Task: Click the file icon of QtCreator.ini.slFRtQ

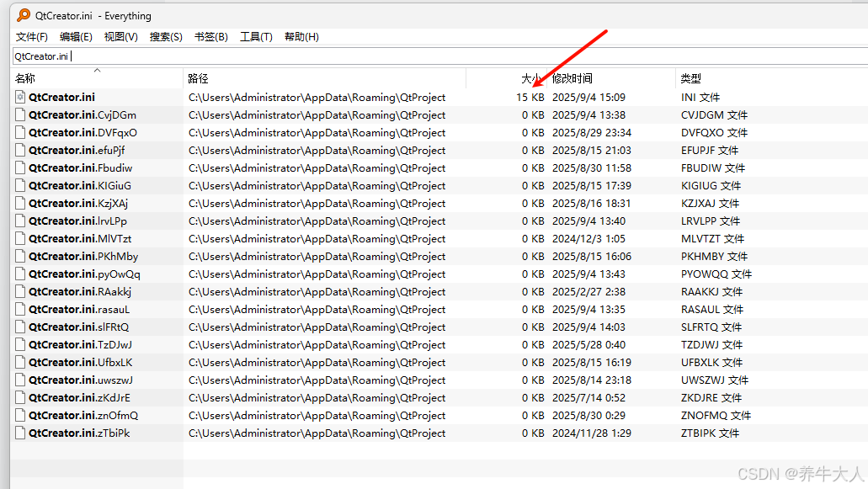Action: (20, 327)
